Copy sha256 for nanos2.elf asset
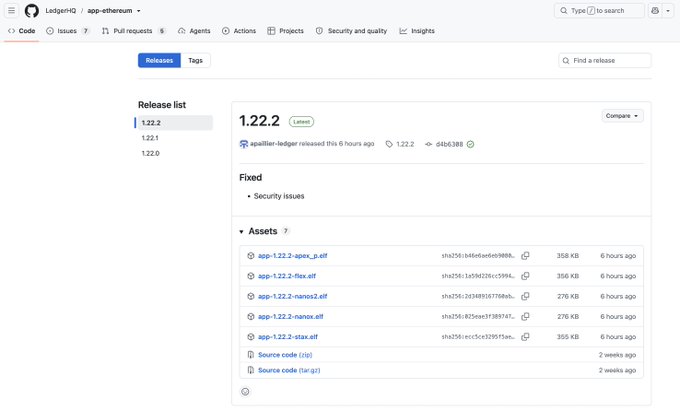The image size is (680, 411). (x=525, y=297)
